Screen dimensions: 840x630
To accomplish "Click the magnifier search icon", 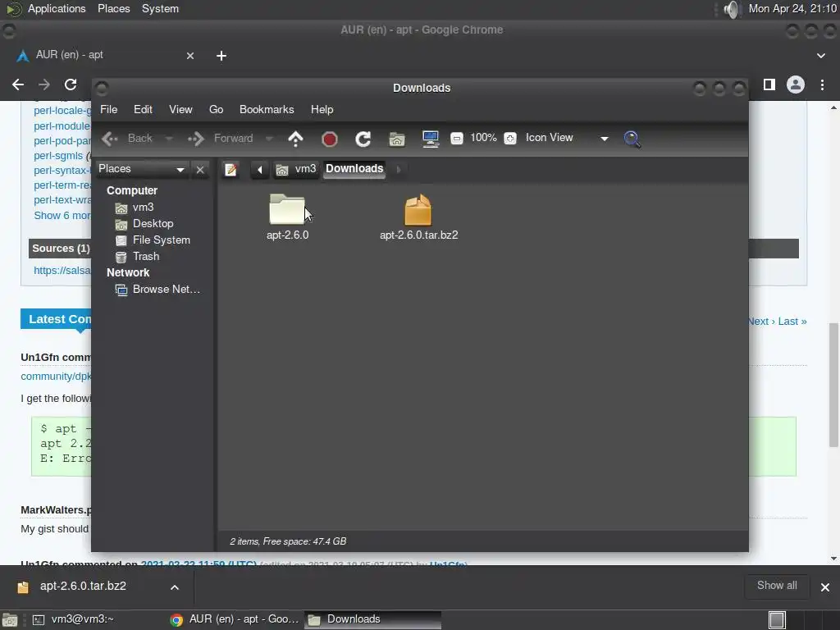I will coord(632,139).
